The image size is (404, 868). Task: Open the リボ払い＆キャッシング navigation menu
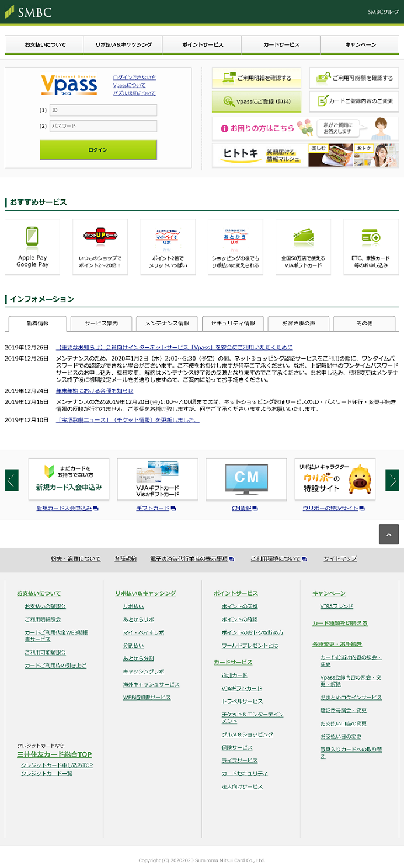(123, 45)
